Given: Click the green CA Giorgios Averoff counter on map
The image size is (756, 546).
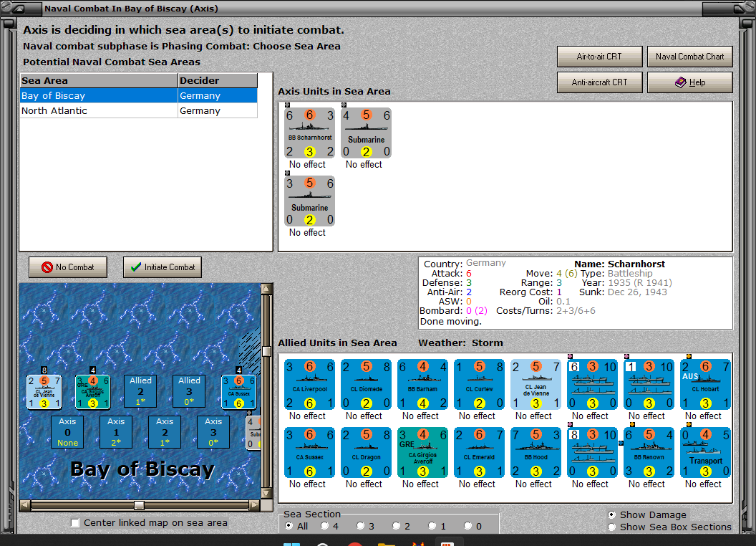Looking at the screenshot, I should pos(92,392).
